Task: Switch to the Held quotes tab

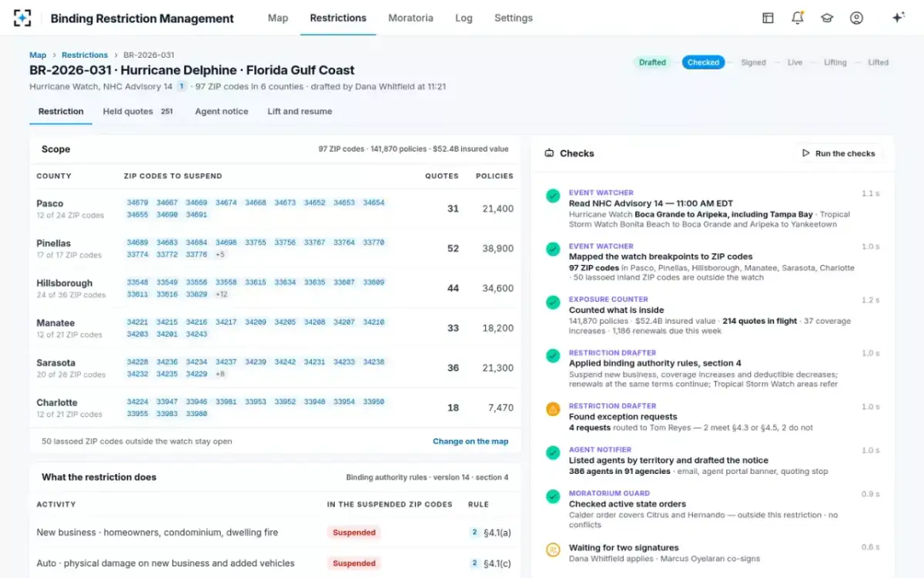Action: [x=138, y=111]
